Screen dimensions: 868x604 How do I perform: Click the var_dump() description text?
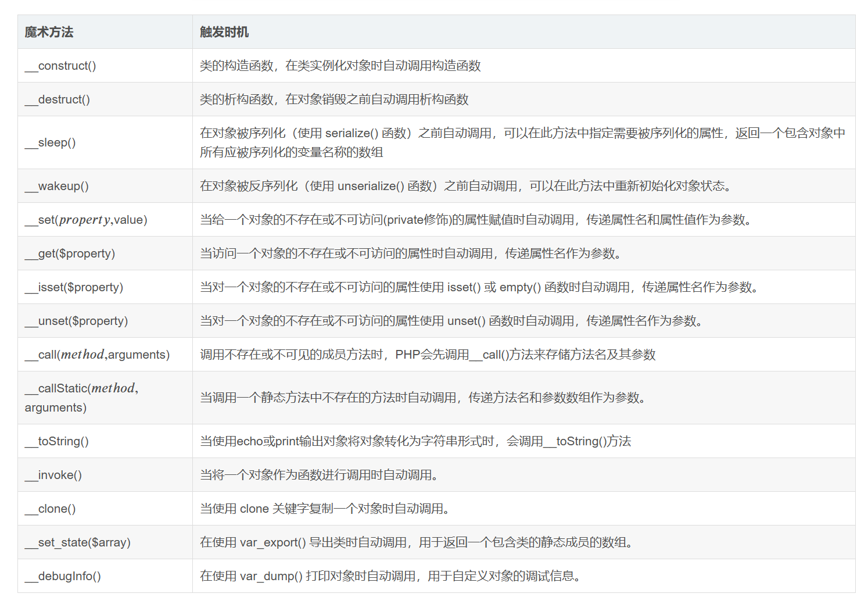point(390,576)
